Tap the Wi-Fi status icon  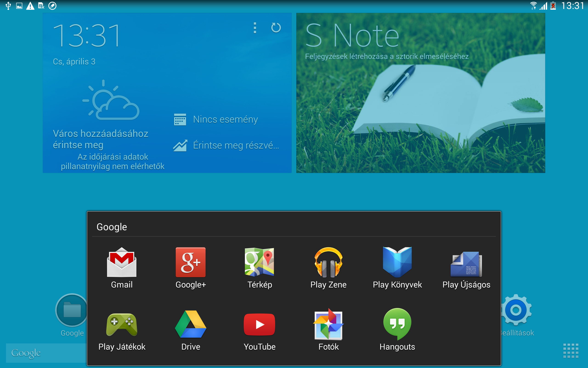[x=534, y=6]
